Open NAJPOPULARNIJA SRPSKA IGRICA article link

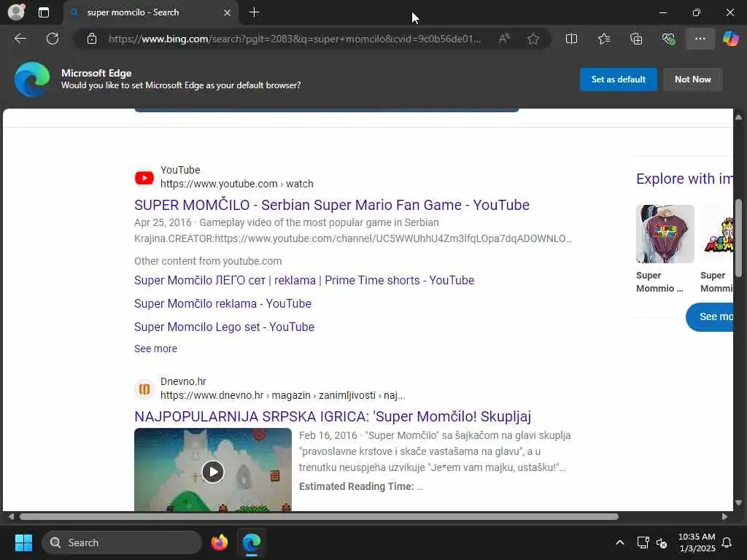[x=333, y=416]
